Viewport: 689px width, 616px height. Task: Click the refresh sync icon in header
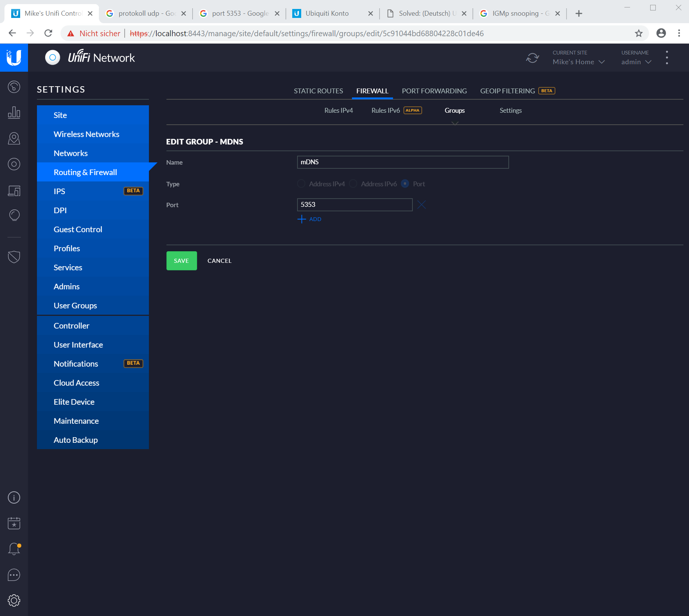pos(533,58)
